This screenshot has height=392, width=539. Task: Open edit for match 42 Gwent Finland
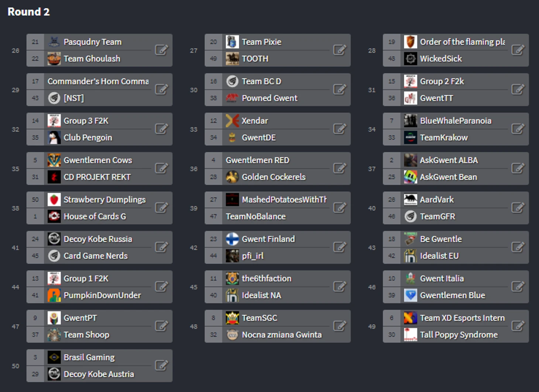[x=340, y=247]
